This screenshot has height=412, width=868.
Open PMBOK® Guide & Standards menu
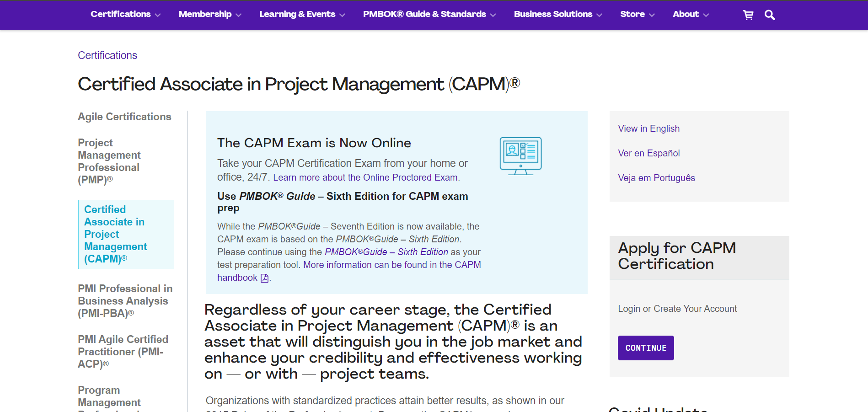coord(424,14)
